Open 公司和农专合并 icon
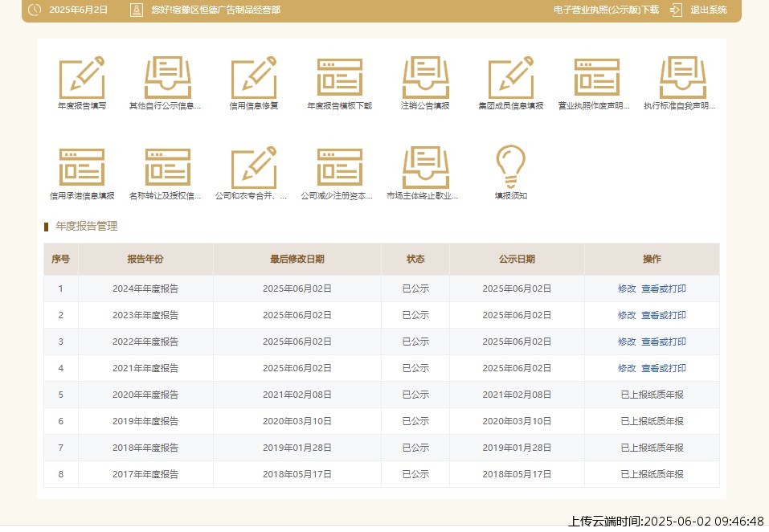Screen dimensions: 769x532 254,167
